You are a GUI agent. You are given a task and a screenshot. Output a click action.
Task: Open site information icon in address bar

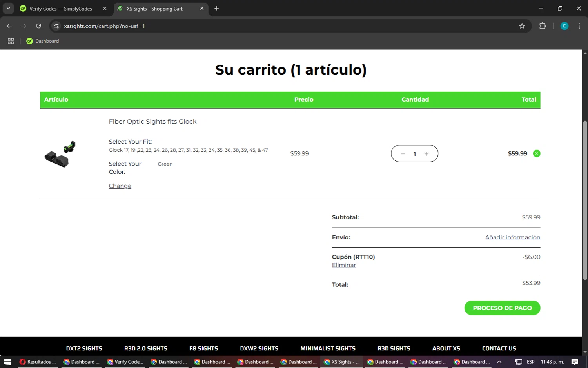click(56, 26)
